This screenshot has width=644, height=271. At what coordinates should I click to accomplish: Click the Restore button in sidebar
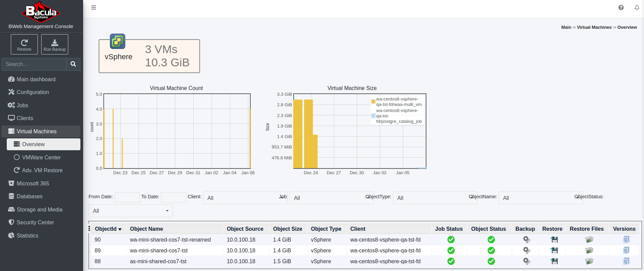[x=24, y=44]
